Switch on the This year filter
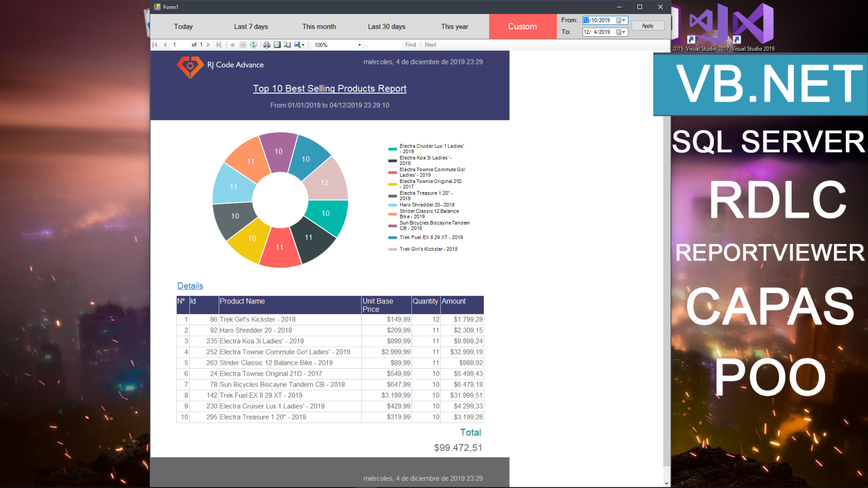Image resolution: width=868 pixels, height=488 pixels. click(454, 26)
